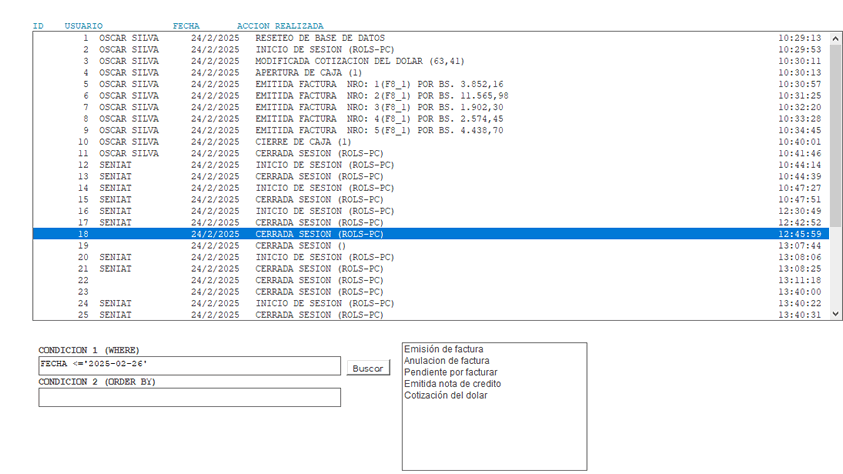Select 'Emitida nota de credito' entry

point(452,383)
